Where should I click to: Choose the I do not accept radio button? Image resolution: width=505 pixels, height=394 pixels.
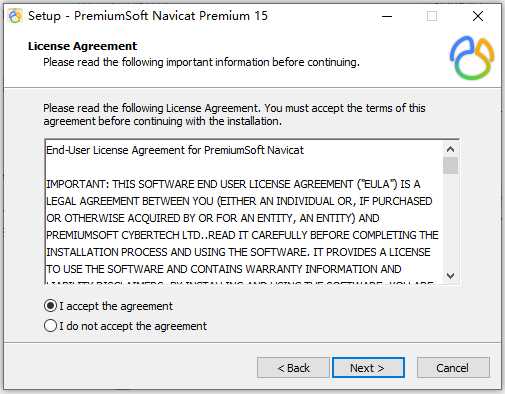pos(50,326)
